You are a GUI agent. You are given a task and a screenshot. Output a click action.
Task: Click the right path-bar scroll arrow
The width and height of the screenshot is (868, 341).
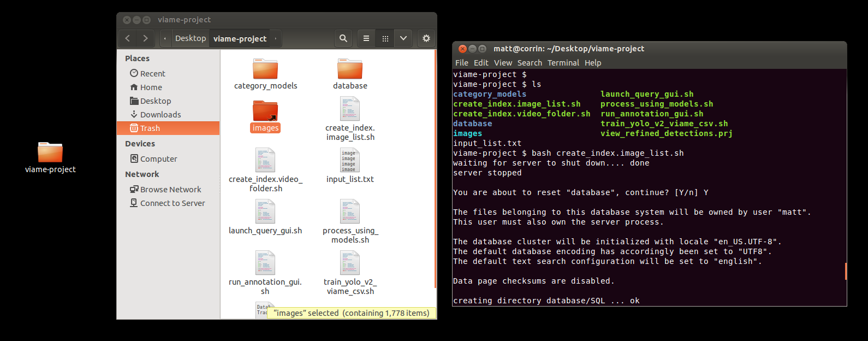[x=276, y=38]
